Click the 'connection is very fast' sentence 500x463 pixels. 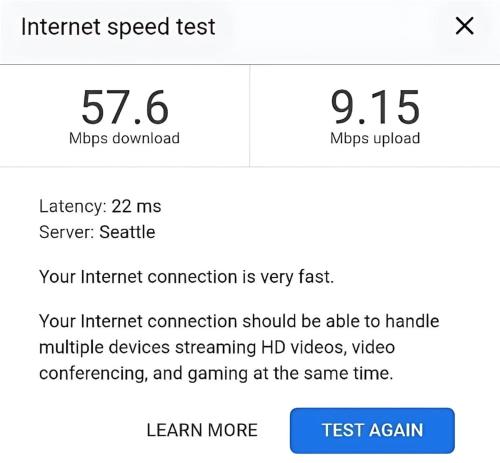tap(186, 277)
